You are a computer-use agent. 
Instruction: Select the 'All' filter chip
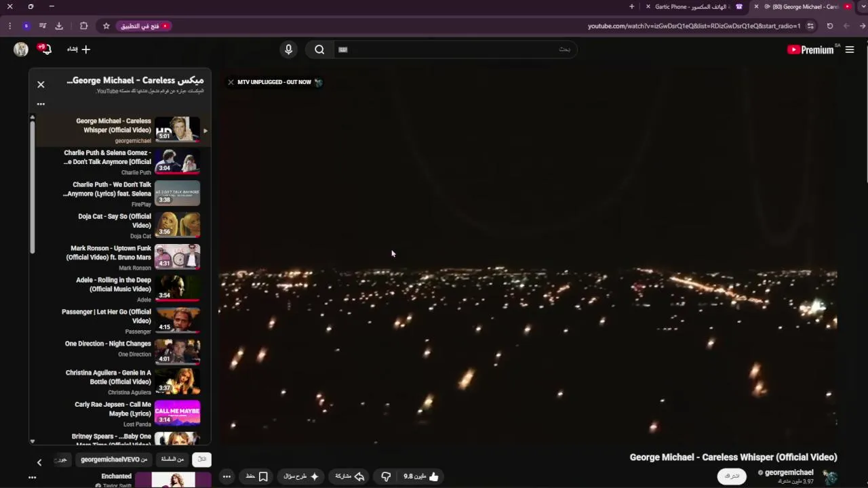click(x=201, y=460)
